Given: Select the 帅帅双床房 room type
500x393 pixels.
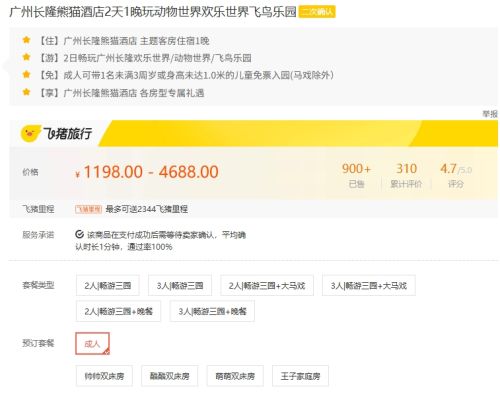Looking at the screenshot, I should (x=104, y=376).
